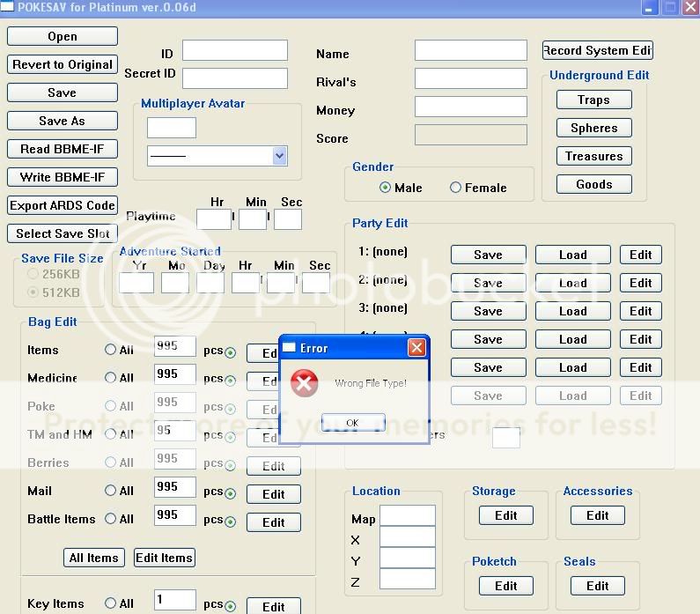700x614 pixels.
Task: Open Record System Edit
Action: (598, 50)
